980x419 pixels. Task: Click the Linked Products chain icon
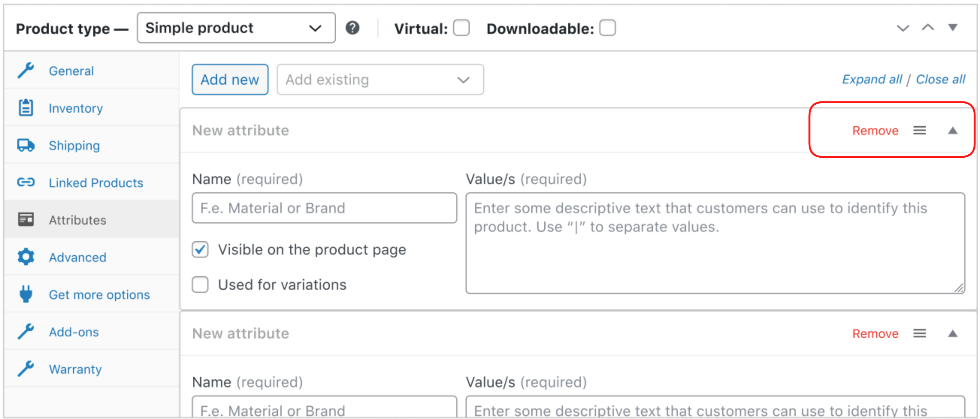pyautogui.click(x=26, y=182)
